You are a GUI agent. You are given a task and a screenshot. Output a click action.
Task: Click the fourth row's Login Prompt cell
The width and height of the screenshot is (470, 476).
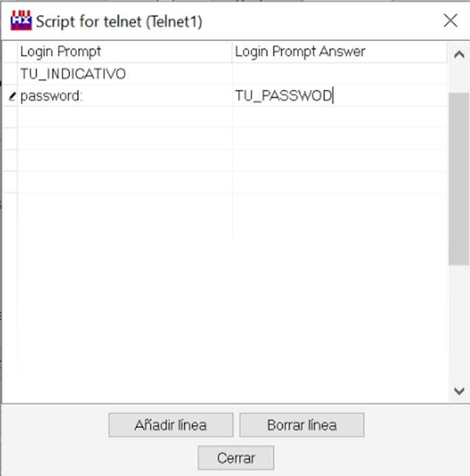[x=125, y=139]
